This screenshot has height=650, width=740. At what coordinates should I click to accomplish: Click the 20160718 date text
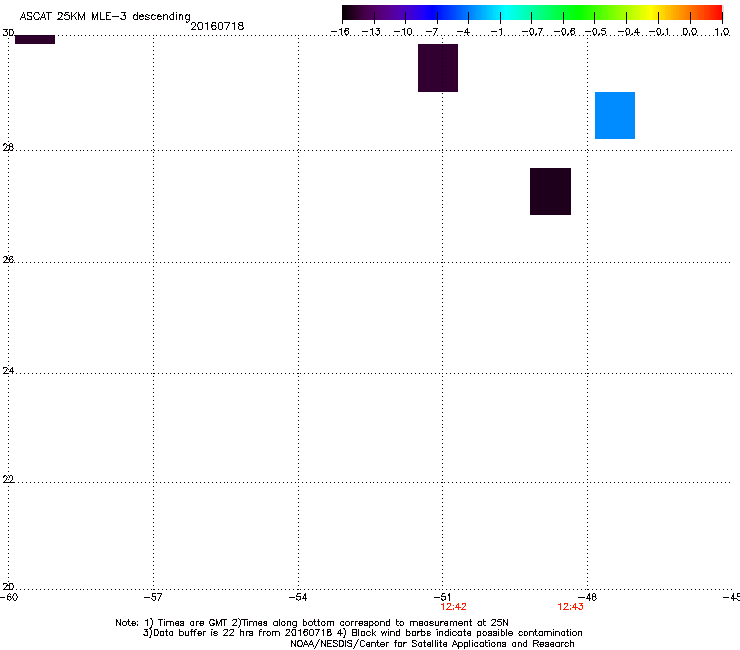(x=217, y=26)
